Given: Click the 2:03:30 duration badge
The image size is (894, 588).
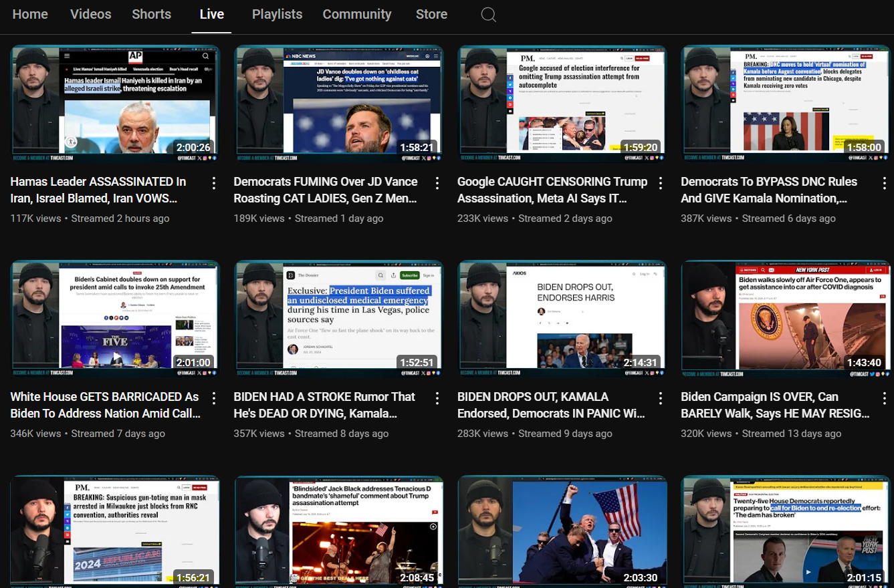Looking at the screenshot, I should [x=640, y=578].
